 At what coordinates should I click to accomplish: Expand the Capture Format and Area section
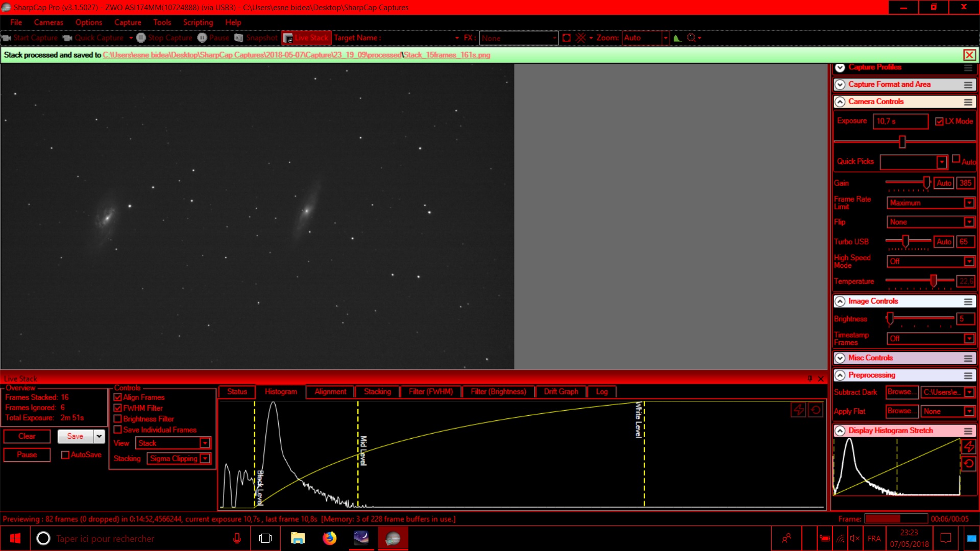[840, 85]
